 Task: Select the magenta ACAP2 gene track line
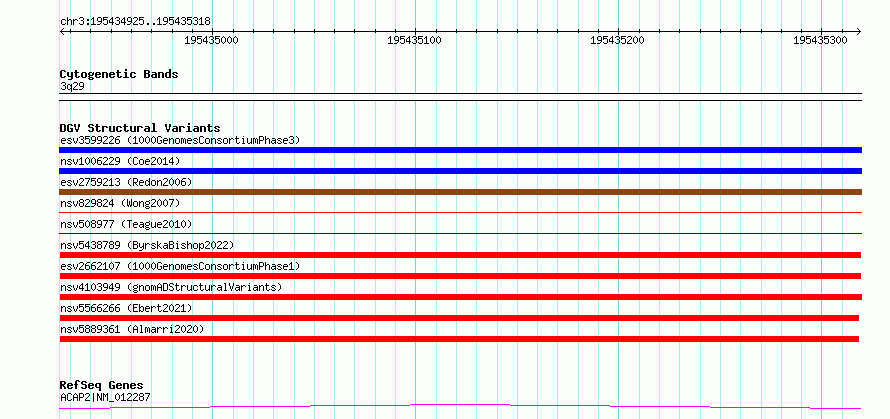[x=460, y=406]
